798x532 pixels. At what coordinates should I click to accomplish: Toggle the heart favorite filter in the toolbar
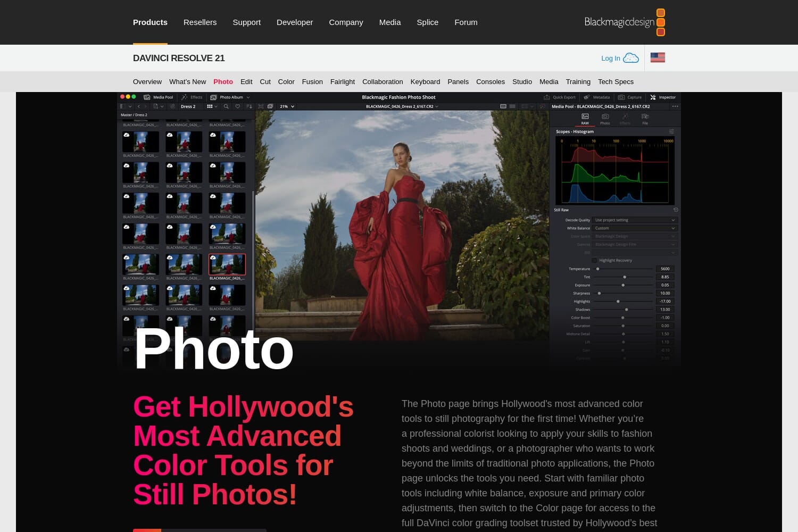point(238,106)
